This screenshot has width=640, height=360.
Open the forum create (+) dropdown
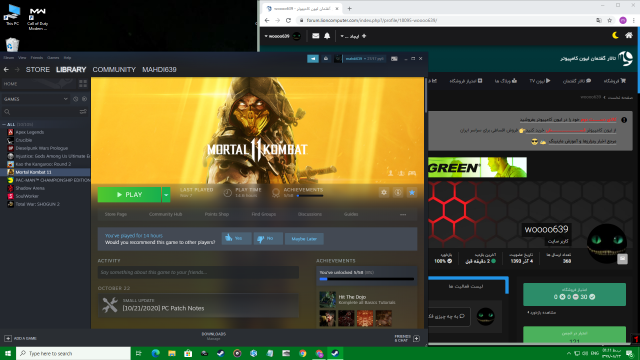(353, 36)
